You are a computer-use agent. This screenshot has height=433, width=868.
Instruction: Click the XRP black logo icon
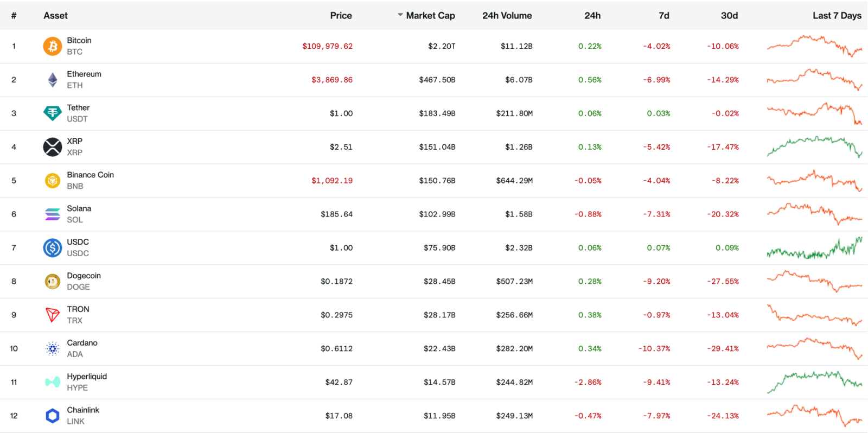click(53, 147)
